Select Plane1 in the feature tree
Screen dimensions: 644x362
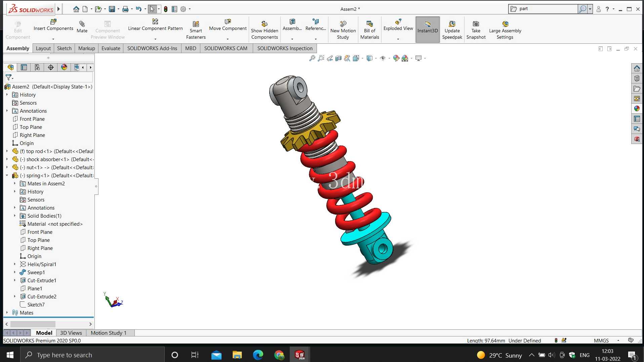[35, 289]
